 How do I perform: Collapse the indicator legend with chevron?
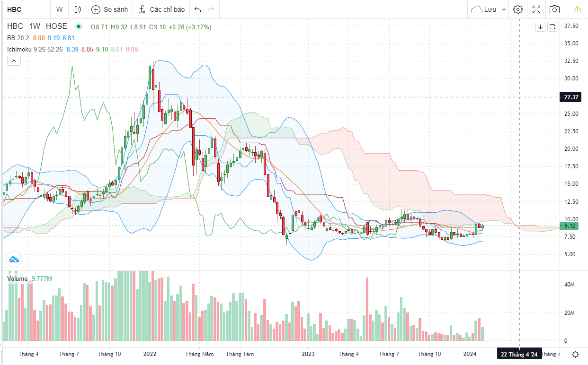coord(13,61)
